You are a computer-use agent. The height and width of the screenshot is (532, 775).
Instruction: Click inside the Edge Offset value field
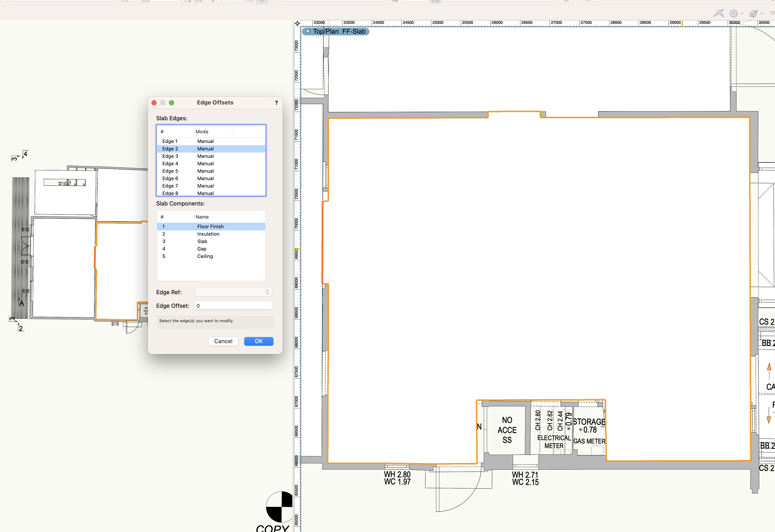(233, 305)
